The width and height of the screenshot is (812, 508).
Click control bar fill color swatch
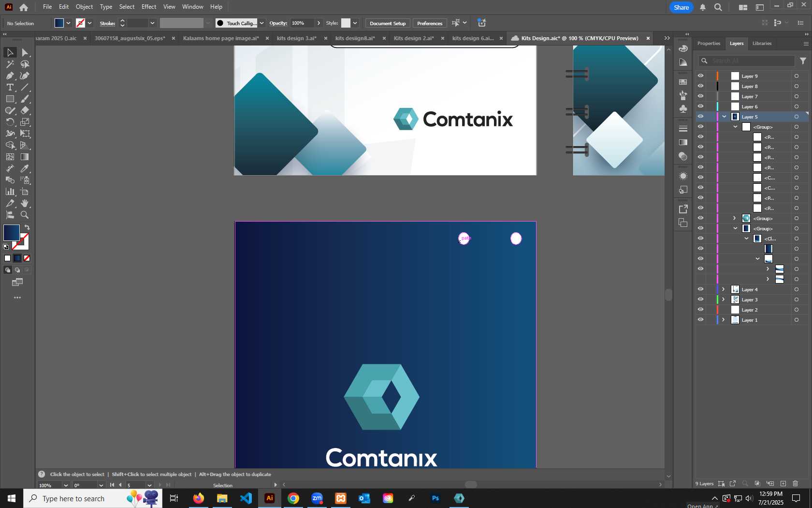(59, 23)
